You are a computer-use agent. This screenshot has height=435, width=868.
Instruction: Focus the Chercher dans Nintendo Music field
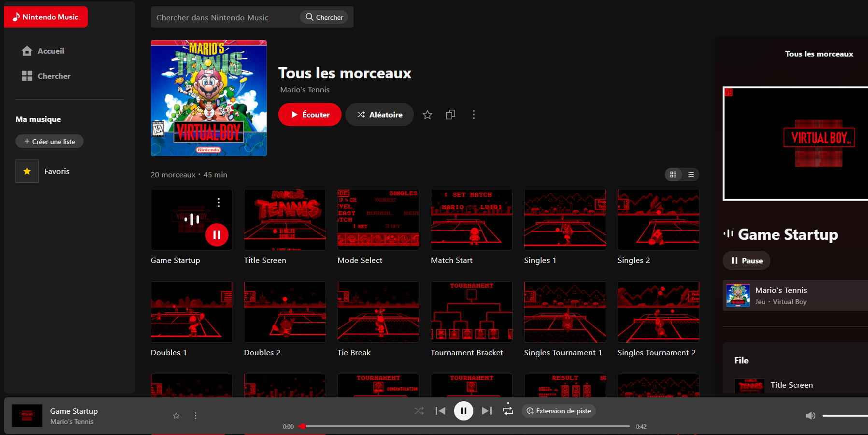click(225, 17)
